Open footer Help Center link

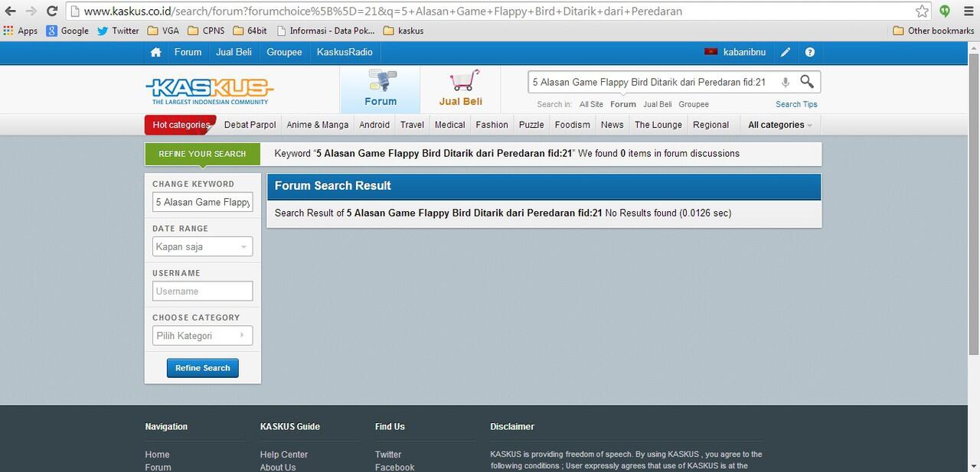(x=284, y=454)
